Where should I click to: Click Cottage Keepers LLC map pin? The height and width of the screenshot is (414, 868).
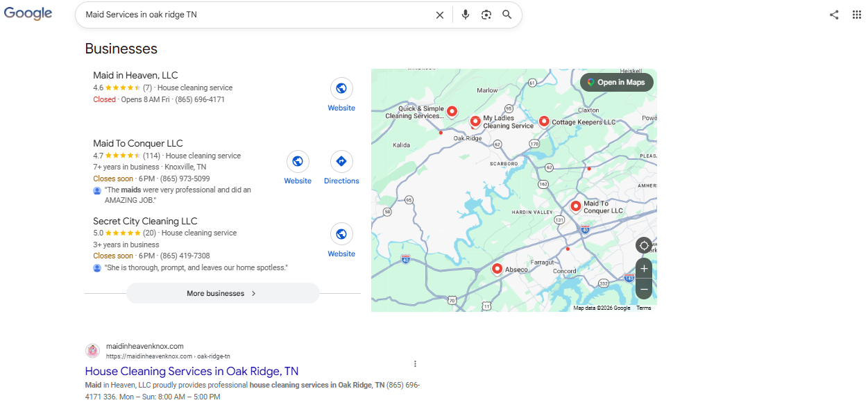point(544,122)
